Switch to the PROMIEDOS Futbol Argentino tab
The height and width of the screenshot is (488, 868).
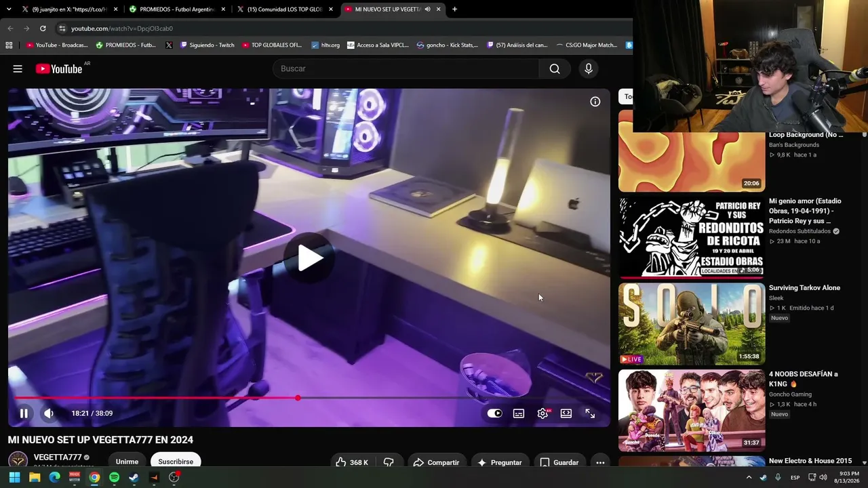(x=176, y=9)
